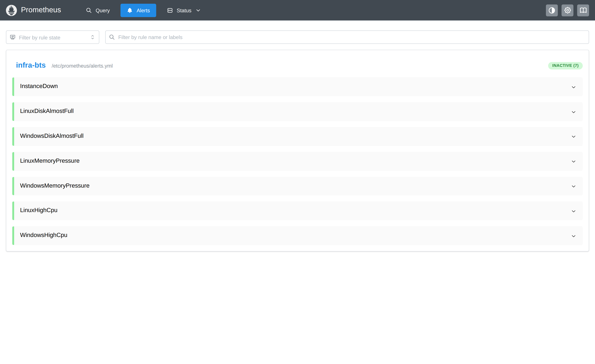Expand the LinuxMemoryPressure rule chevron

coord(573,161)
